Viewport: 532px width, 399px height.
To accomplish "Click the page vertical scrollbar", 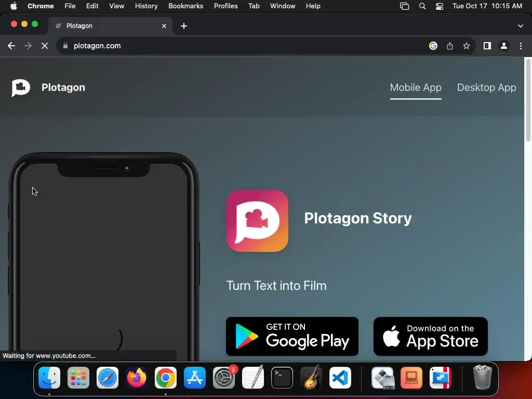I will pyautogui.click(x=528, y=100).
